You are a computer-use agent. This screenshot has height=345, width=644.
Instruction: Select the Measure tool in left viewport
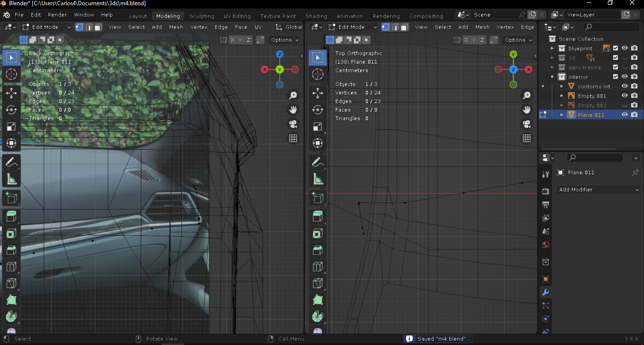[11, 179]
